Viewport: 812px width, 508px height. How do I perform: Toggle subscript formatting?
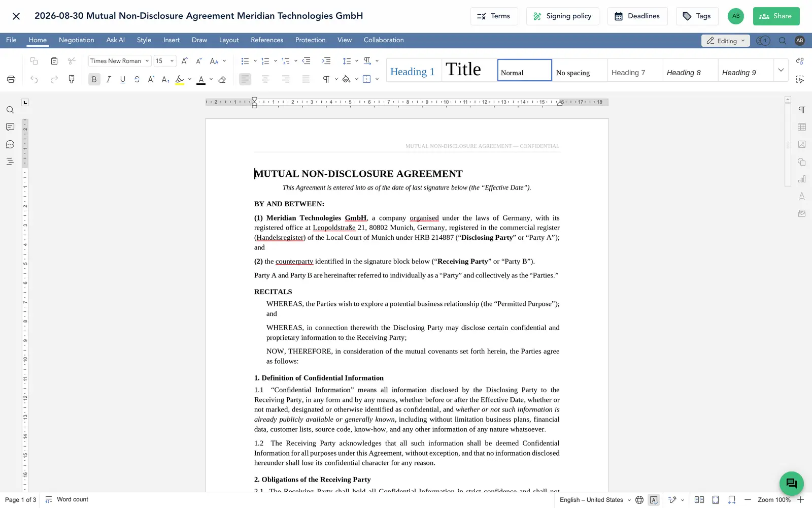click(x=165, y=79)
